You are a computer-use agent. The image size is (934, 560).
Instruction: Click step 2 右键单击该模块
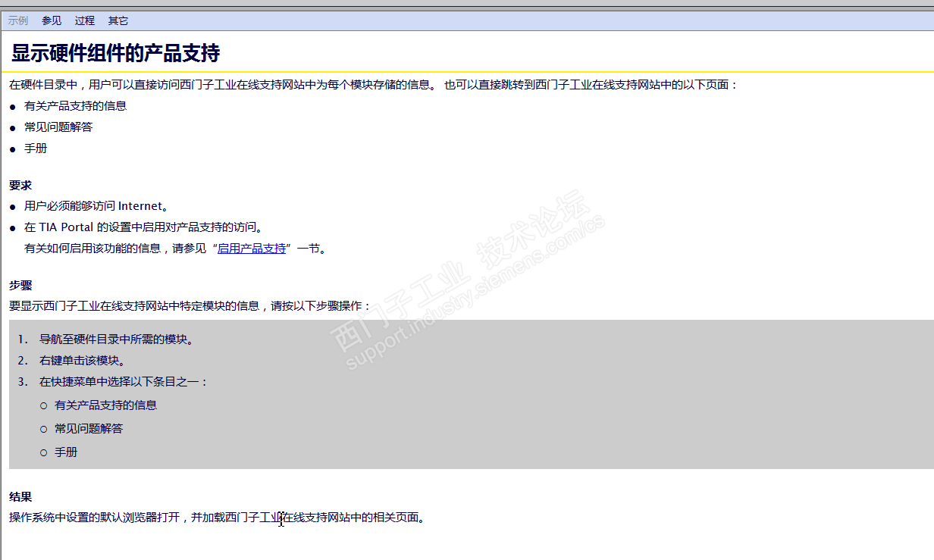click(x=82, y=361)
